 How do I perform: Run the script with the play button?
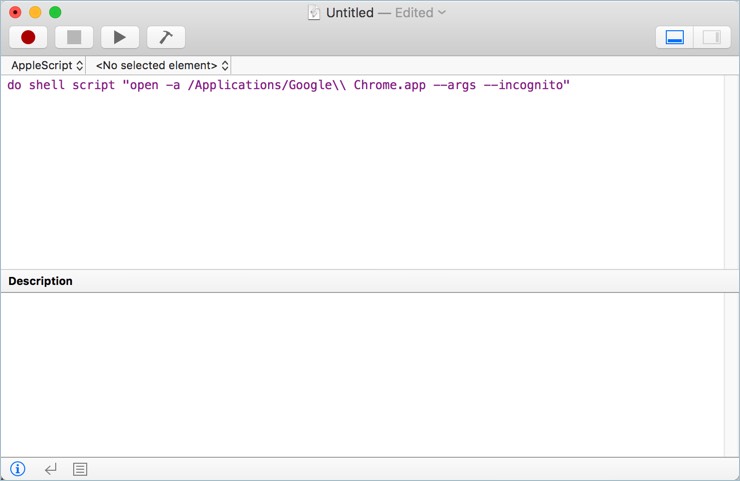click(x=119, y=37)
